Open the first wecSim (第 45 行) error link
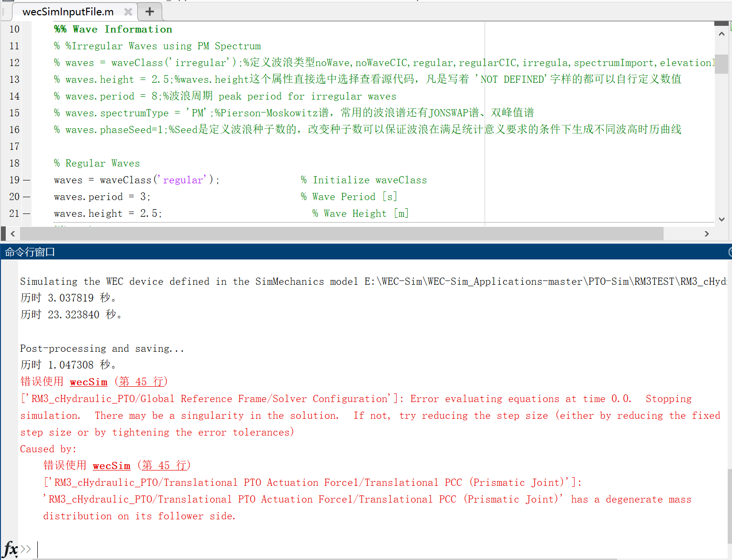 coord(89,382)
